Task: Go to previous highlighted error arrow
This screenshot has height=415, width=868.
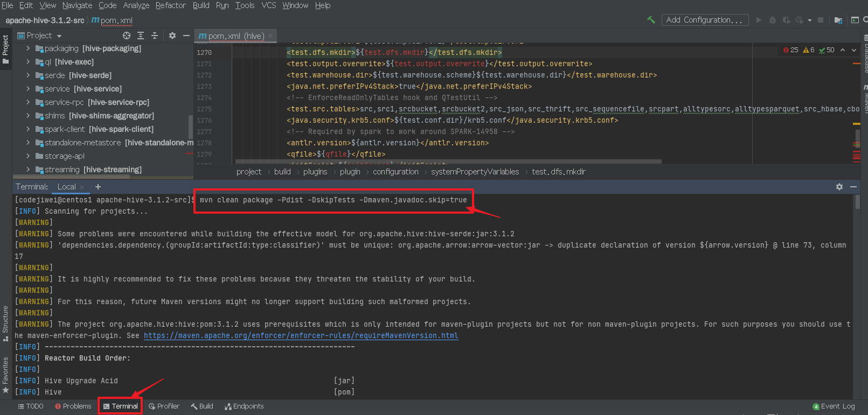Action: [843, 50]
